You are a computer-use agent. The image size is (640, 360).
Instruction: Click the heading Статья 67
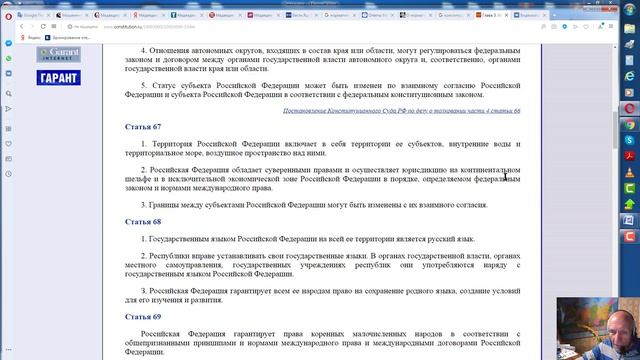[x=143, y=127]
